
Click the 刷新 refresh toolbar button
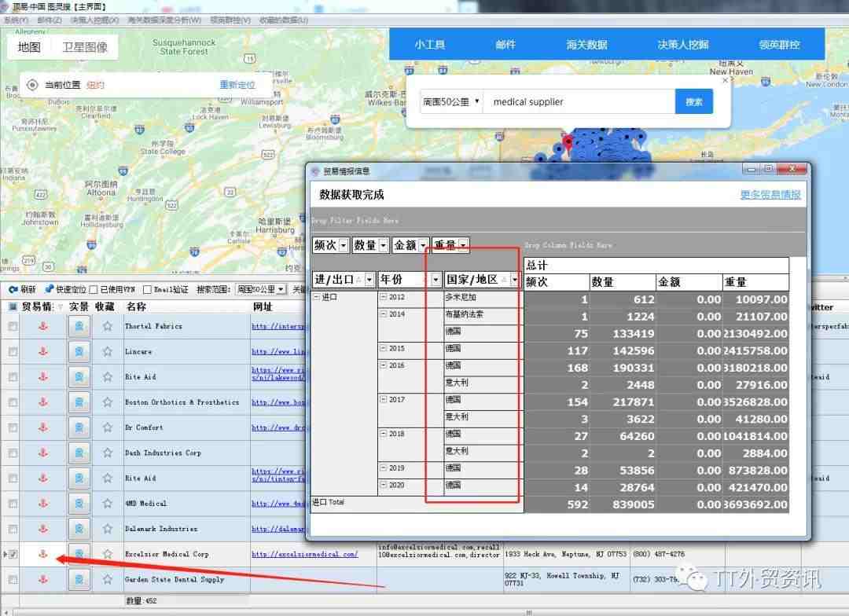[22, 290]
